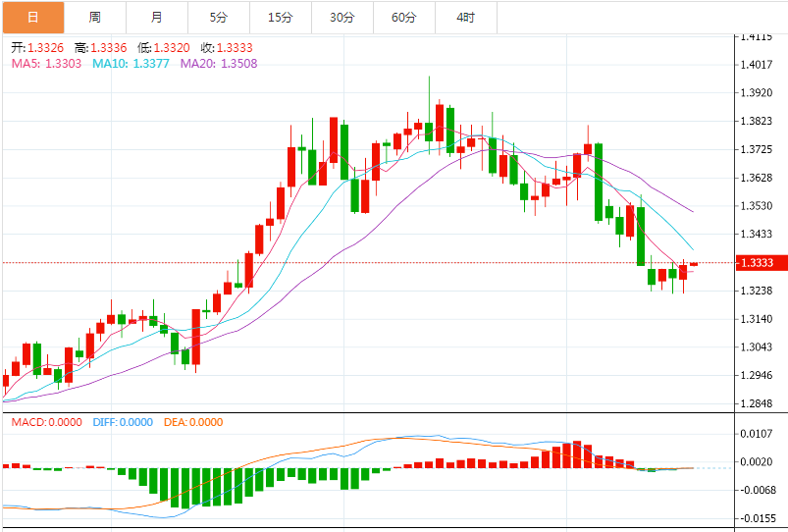Click the 1.3530 price axis label
The height and width of the screenshot is (532, 788).
click(x=757, y=206)
